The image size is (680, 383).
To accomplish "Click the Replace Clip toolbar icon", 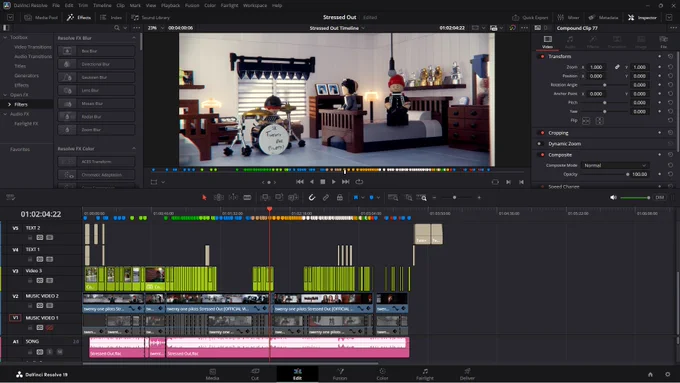I will (x=293, y=197).
